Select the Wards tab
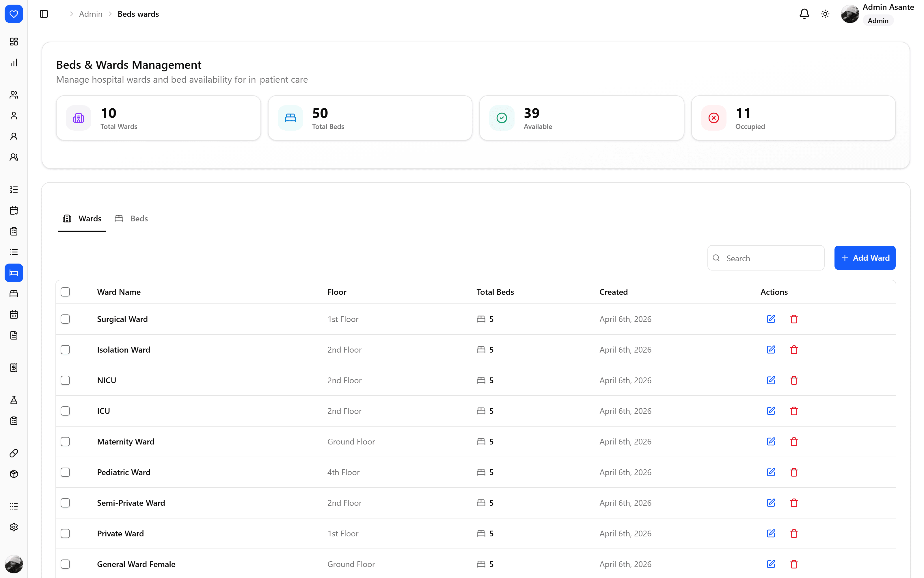This screenshot has width=924, height=578. pos(82,219)
